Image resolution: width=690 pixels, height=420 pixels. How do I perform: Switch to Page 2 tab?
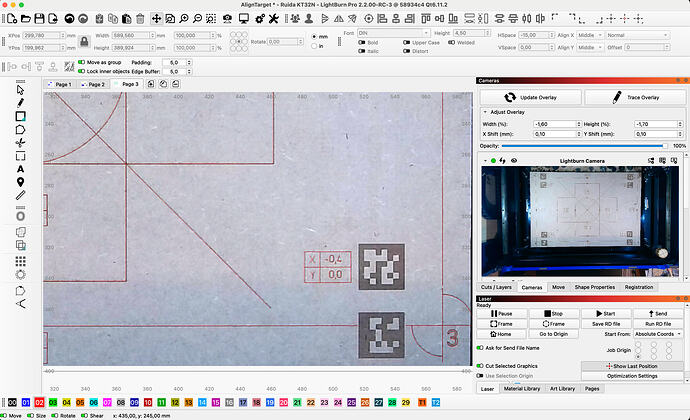pyautogui.click(x=93, y=84)
